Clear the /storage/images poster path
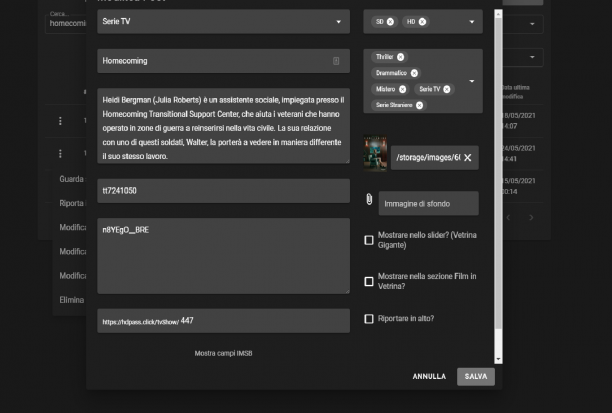The width and height of the screenshot is (612, 413). (x=468, y=158)
